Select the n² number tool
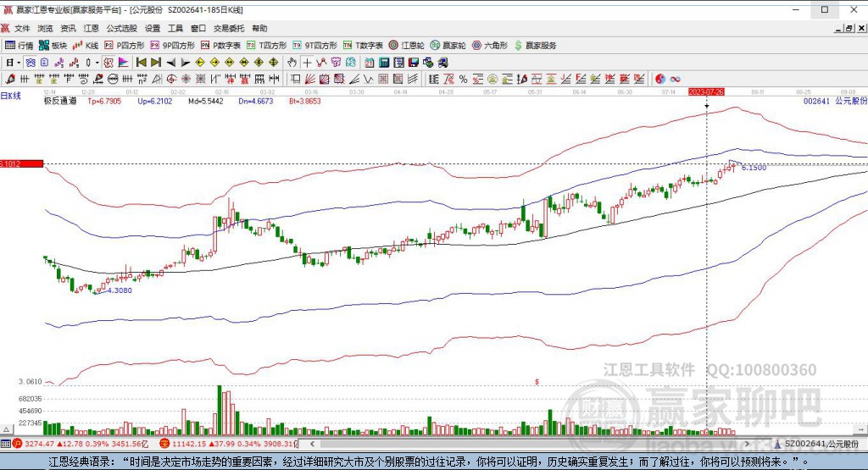 pyautogui.click(x=142, y=79)
